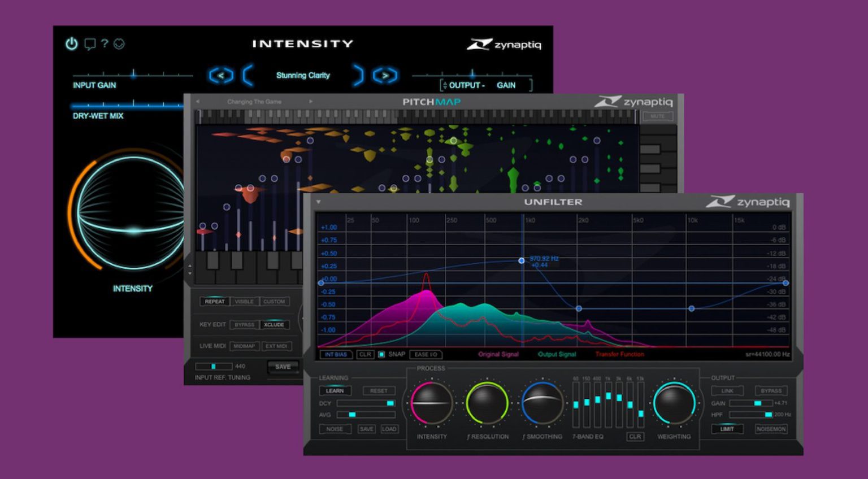Select the VISIBLE tab in PitchMap
Viewport: 868px width, 479px height.
tap(244, 302)
